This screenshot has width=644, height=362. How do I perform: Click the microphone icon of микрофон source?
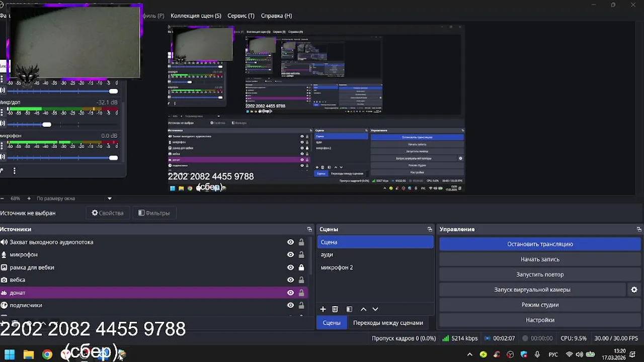pos(4,254)
